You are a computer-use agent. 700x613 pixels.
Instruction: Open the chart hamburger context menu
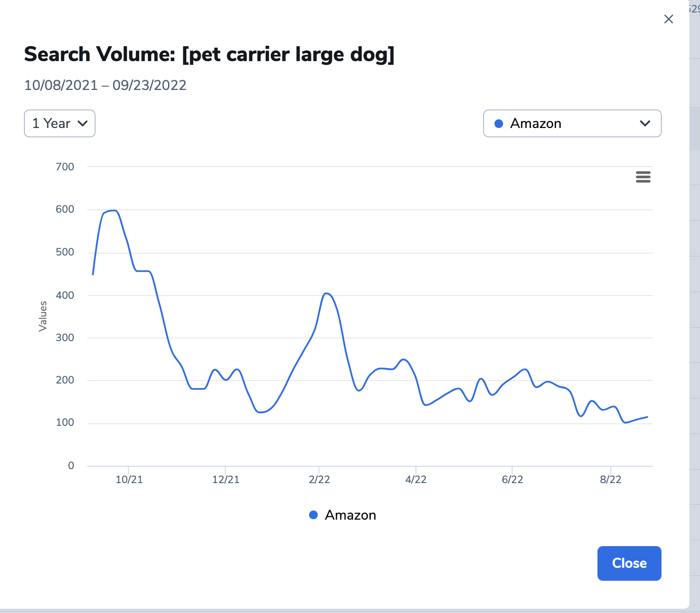point(643,177)
